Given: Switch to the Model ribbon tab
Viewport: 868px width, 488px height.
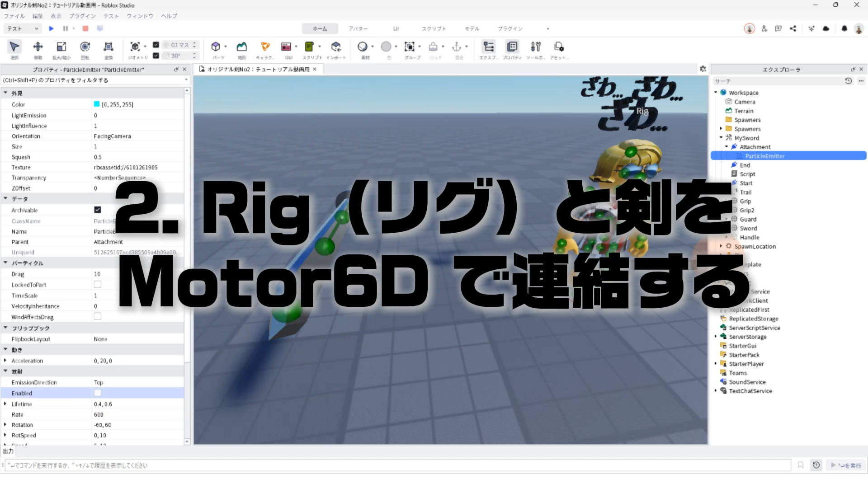Looking at the screenshot, I should (472, 28).
